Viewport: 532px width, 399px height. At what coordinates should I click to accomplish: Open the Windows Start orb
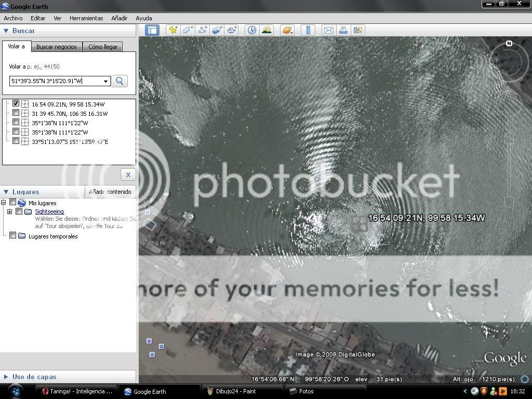(15, 391)
